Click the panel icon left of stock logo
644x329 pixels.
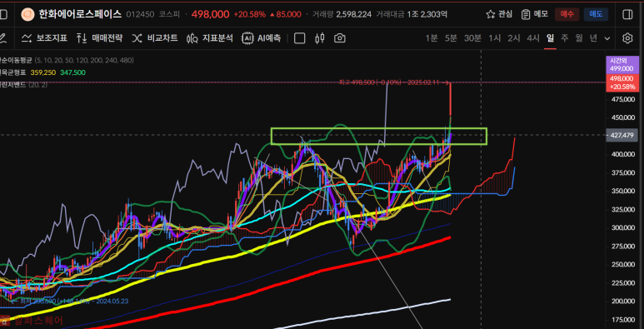[x=3, y=14]
